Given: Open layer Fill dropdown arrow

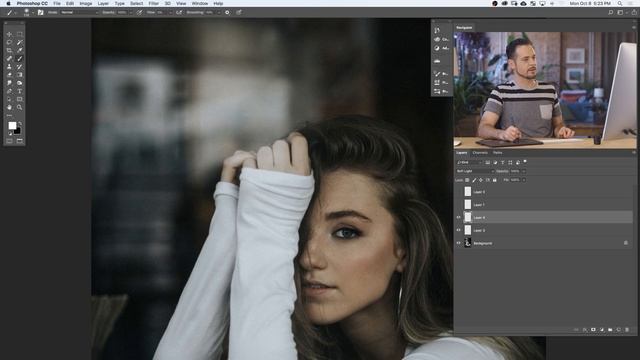Looking at the screenshot, I should tap(524, 180).
